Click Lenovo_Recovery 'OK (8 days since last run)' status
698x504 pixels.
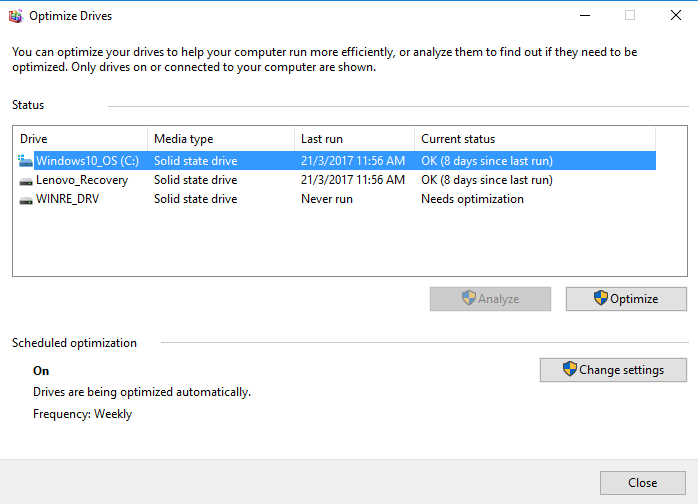click(x=487, y=180)
